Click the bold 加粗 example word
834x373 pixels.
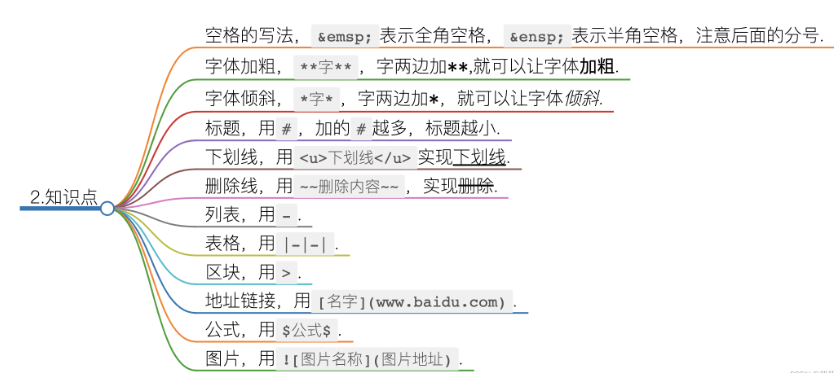click(x=597, y=67)
